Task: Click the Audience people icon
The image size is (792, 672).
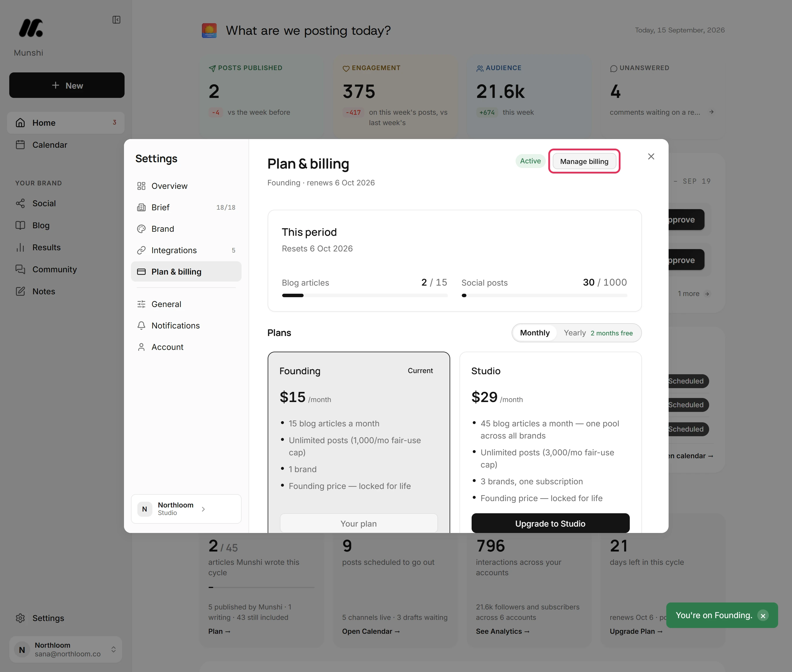Action: [480, 68]
